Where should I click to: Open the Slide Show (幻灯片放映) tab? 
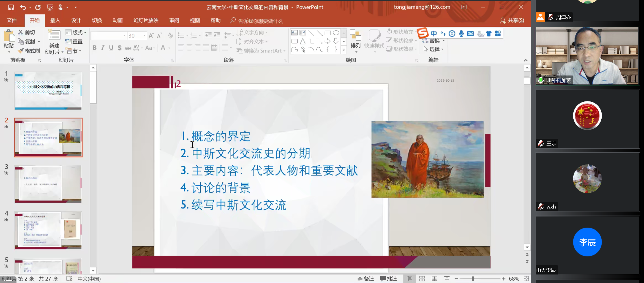(146, 21)
